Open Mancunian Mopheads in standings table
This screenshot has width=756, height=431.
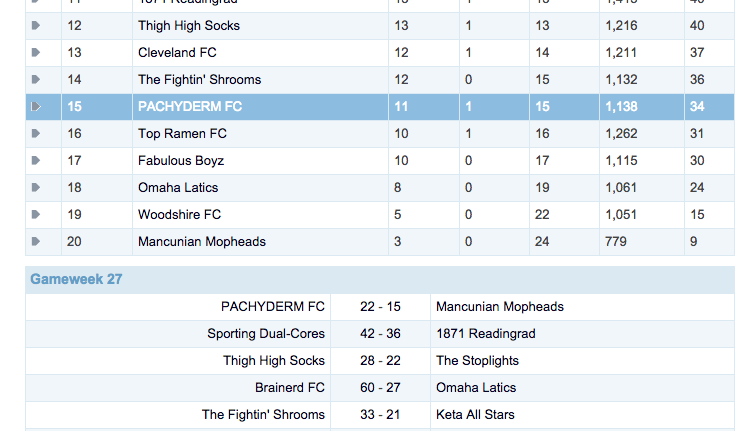pos(202,242)
